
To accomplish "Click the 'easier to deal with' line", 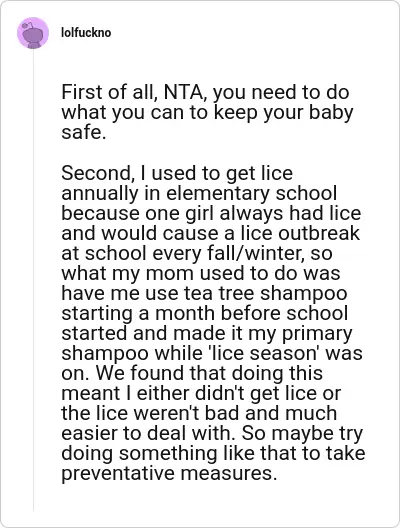I will click(212, 433).
